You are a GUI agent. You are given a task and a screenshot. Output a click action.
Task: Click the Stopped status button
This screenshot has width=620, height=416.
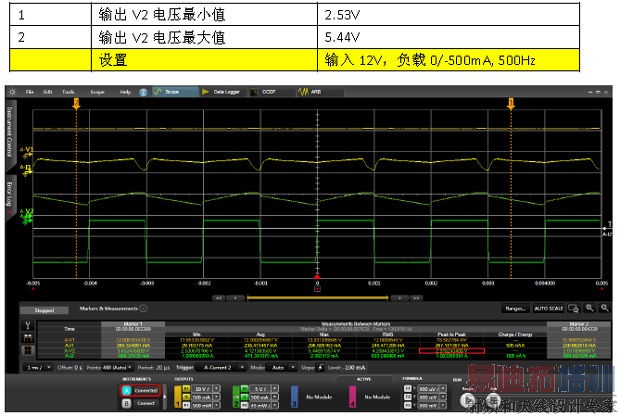point(44,310)
